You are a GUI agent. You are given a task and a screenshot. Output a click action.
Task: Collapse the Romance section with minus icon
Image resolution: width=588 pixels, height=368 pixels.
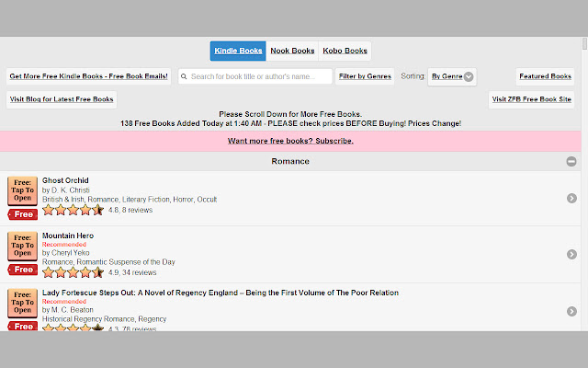(x=571, y=162)
